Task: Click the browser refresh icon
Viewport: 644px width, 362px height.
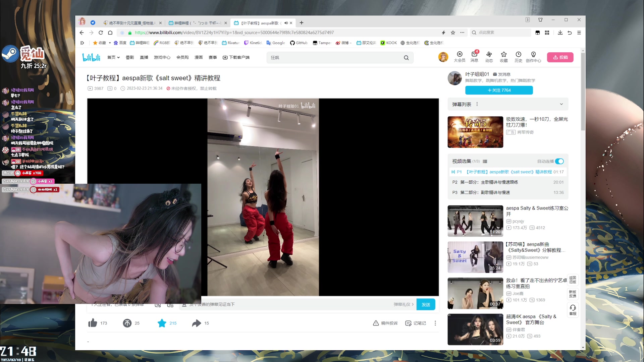Action: (101, 33)
